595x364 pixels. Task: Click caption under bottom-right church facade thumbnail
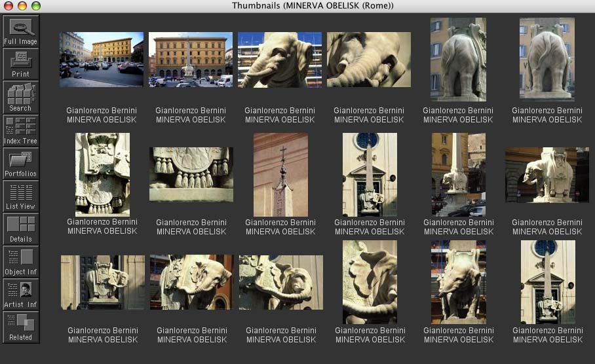[548, 335]
